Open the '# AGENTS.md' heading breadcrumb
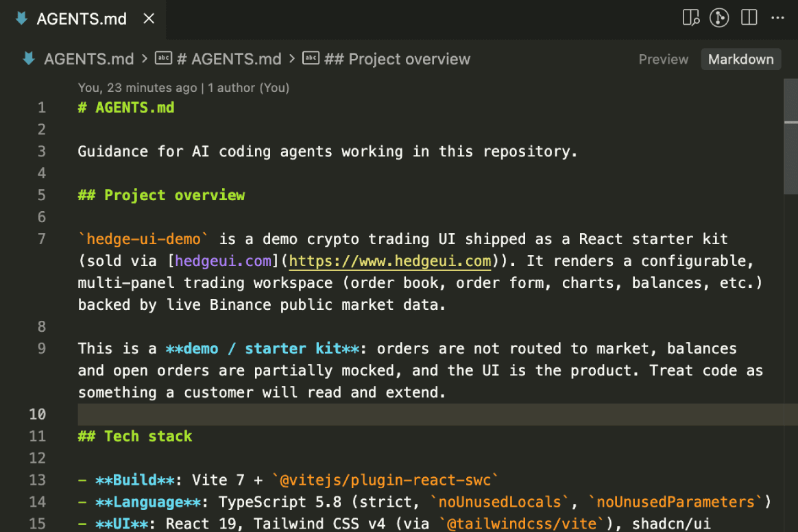This screenshot has width=798, height=532. pyautogui.click(x=229, y=59)
